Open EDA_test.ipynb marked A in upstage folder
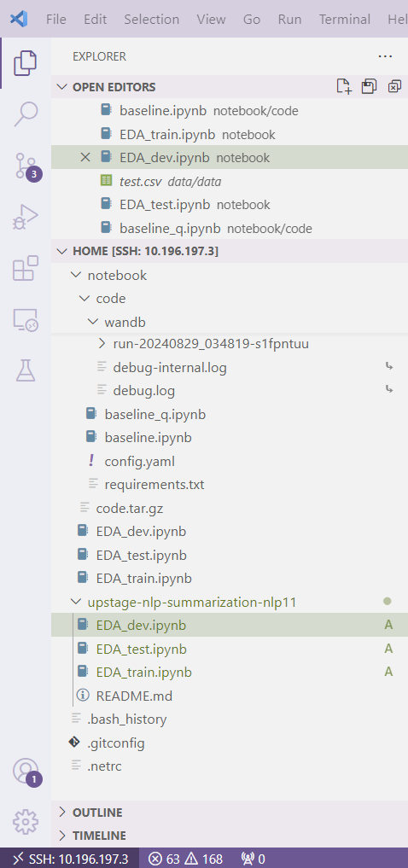Image resolution: width=408 pixels, height=868 pixels. [230, 649]
